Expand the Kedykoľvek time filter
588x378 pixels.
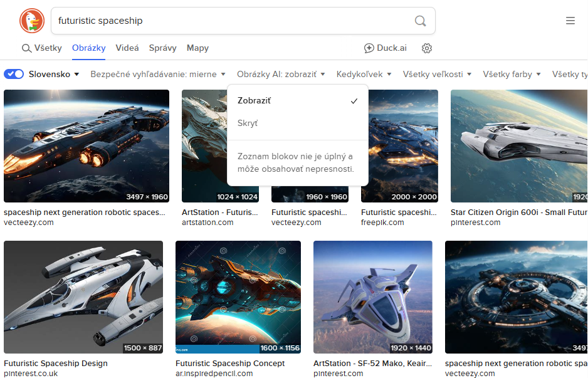[x=364, y=74]
